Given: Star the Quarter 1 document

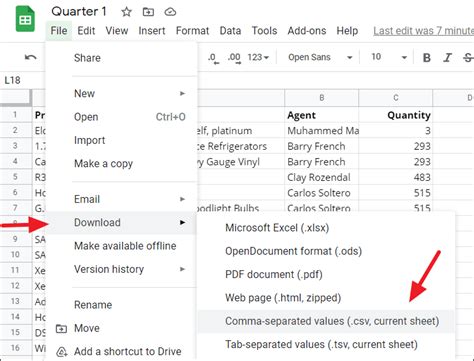Looking at the screenshot, I should point(126,12).
